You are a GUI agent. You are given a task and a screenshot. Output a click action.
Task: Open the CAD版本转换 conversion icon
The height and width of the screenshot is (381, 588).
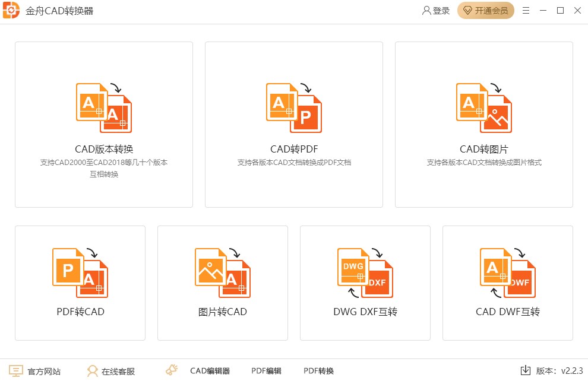click(x=104, y=108)
